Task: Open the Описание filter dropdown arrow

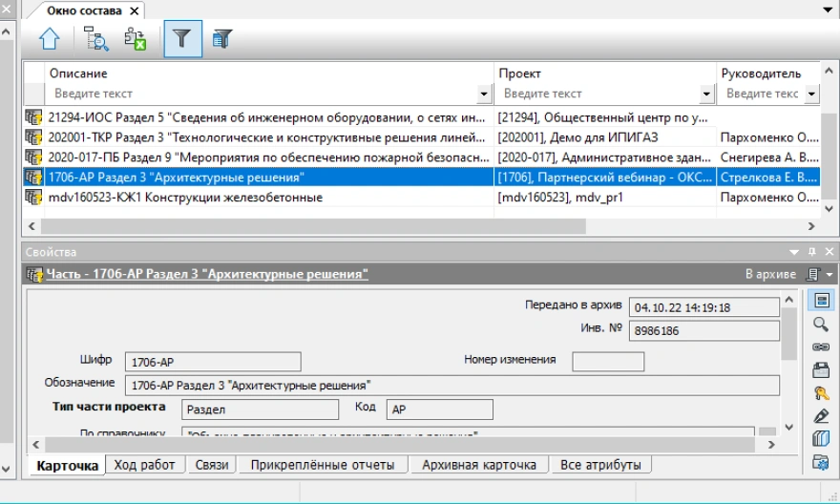Action: pos(484,94)
